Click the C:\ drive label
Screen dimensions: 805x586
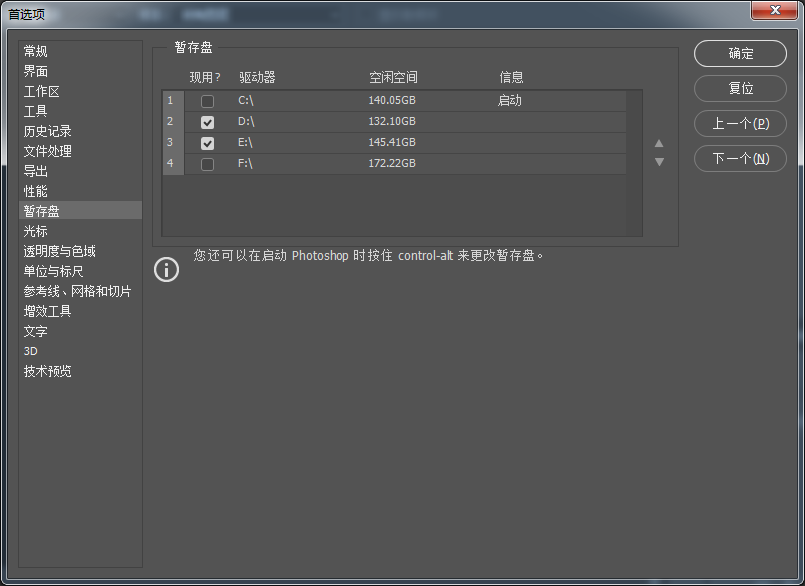246,100
